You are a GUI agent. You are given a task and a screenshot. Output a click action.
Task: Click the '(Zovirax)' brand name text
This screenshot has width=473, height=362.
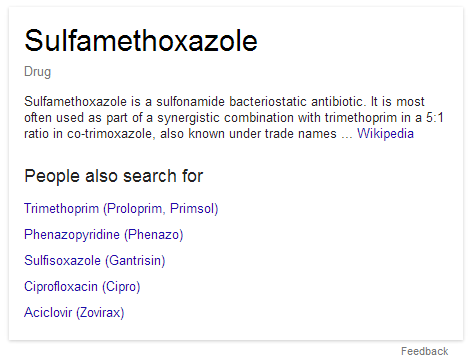pyautogui.click(x=100, y=313)
